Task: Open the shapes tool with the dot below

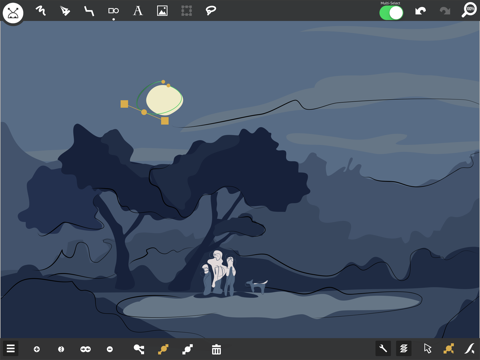Action: pyautogui.click(x=113, y=11)
